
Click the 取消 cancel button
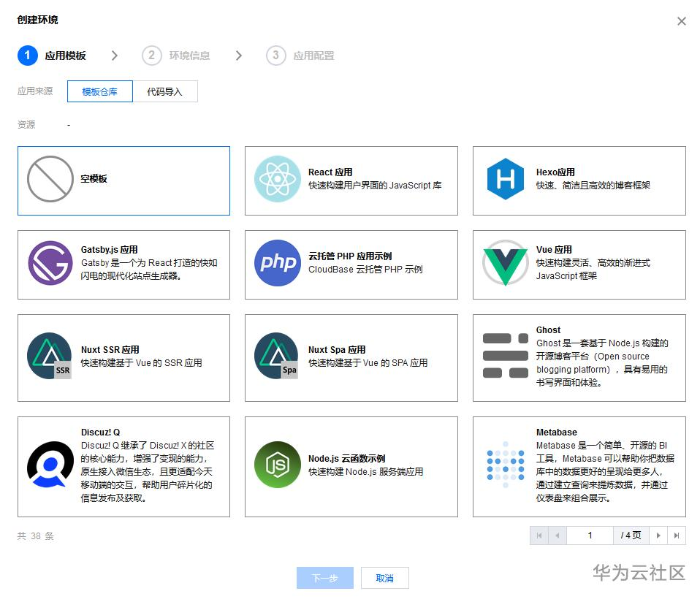click(384, 577)
